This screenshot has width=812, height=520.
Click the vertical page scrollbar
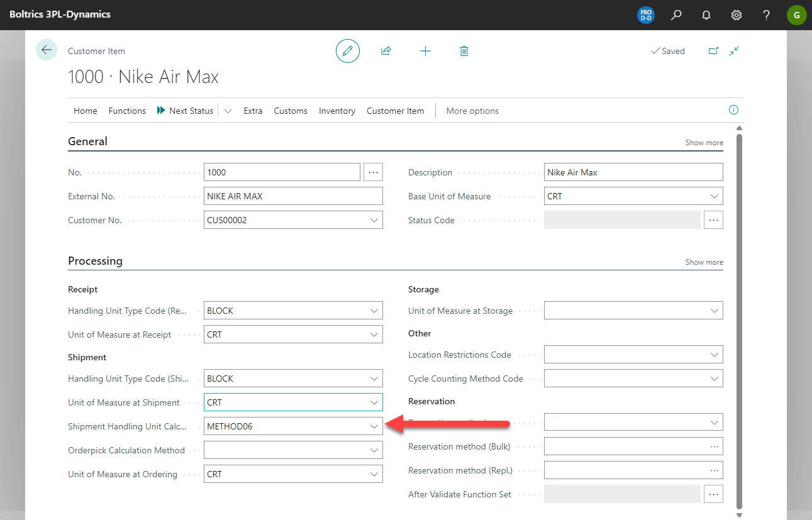point(739,321)
